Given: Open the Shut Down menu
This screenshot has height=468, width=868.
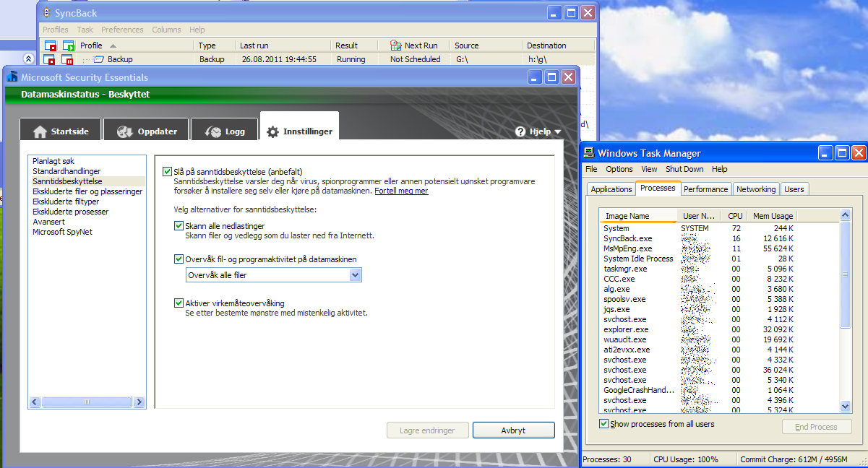Looking at the screenshot, I should point(684,169).
